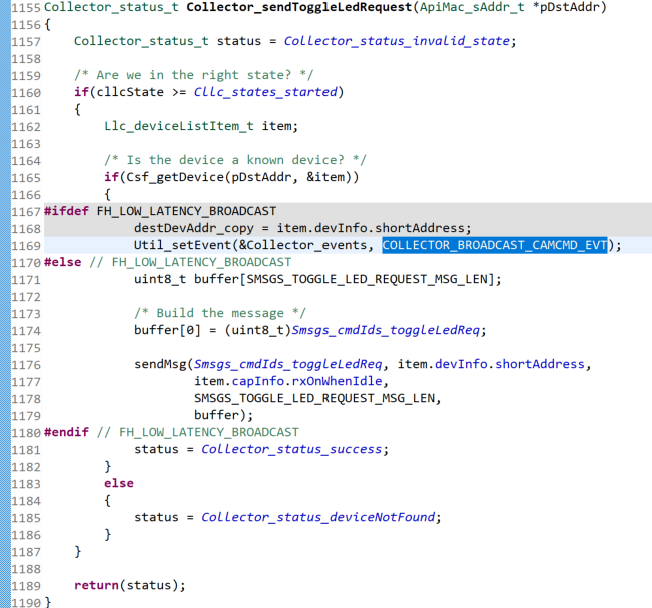Click the 'Build the message' comment
Image resolution: width=652 pixels, height=608 pixels.
(220, 313)
